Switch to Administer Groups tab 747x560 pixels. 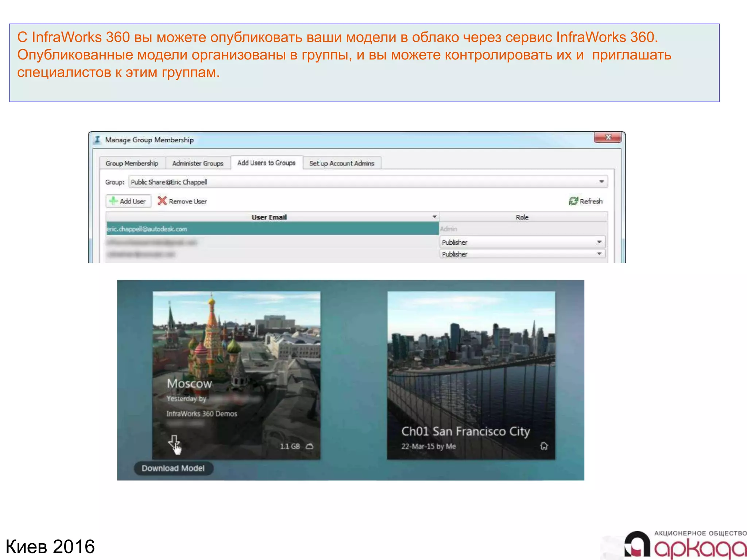tap(198, 163)
